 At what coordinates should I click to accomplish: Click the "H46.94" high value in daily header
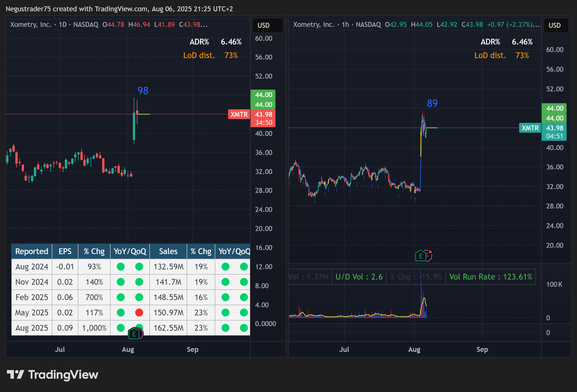(x=139, y=25)
